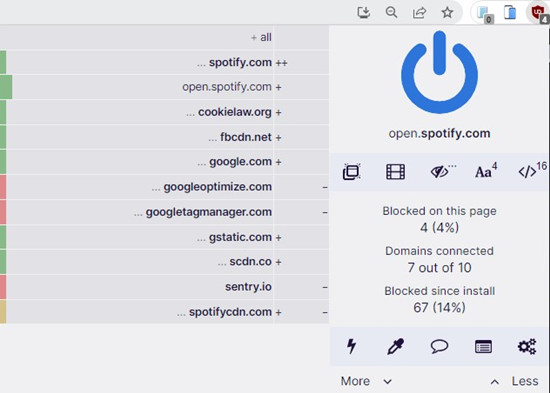Select the fbcdn.net domain row
This screenshot has height=393, width=550.
[x=165, y=137]
